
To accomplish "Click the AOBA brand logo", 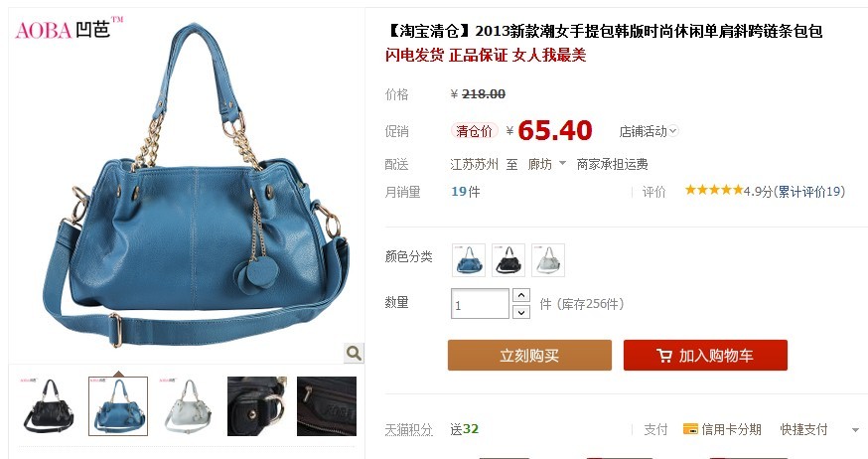I will click(x=69, y=28).
